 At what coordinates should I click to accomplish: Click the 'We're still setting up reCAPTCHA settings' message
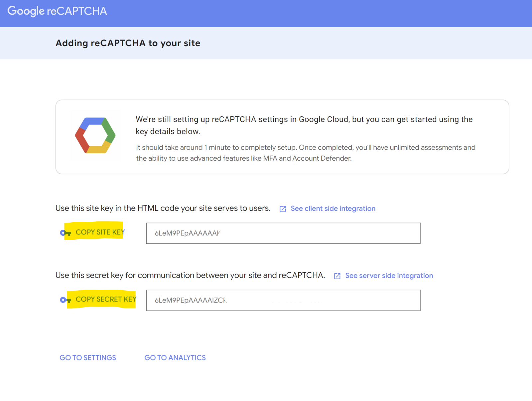[304, 125]
